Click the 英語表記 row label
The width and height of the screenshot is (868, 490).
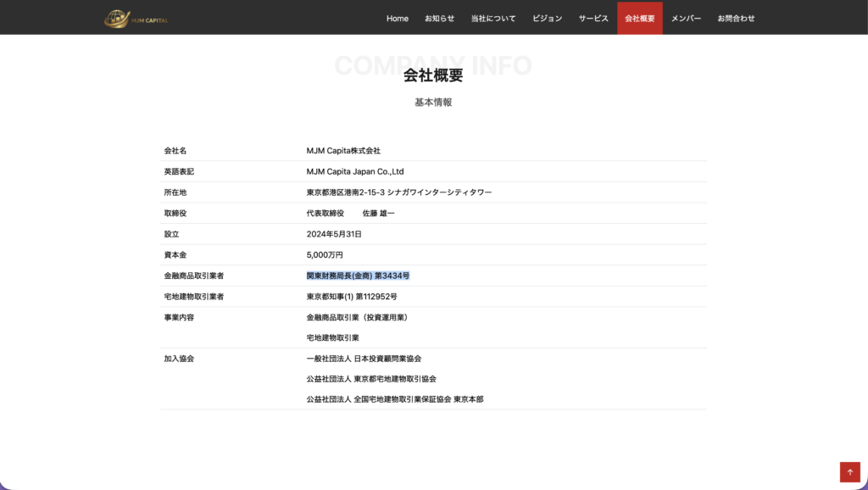coord(179,171)
